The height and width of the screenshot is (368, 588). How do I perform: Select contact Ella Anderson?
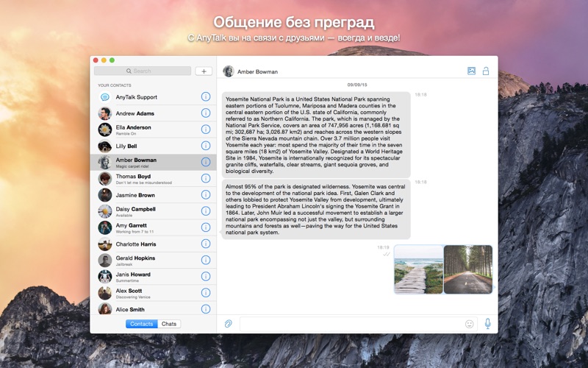(x=153, y=130)
